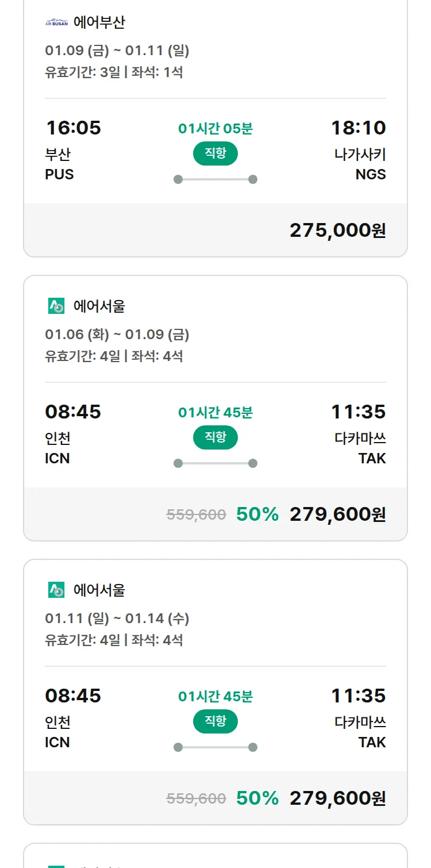Tap the 18:10 Nagasaki arrival time
Viewport: 431px width, 868px height.
click(358, 128)
